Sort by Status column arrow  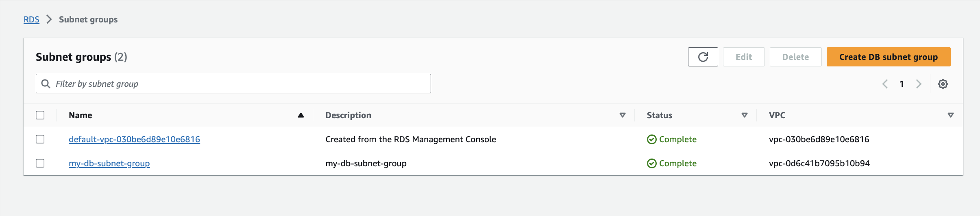[x=744, y=115]
